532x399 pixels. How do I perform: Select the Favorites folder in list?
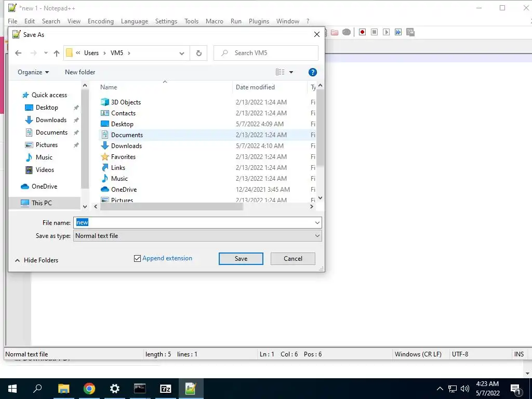[x=123, y=157]
